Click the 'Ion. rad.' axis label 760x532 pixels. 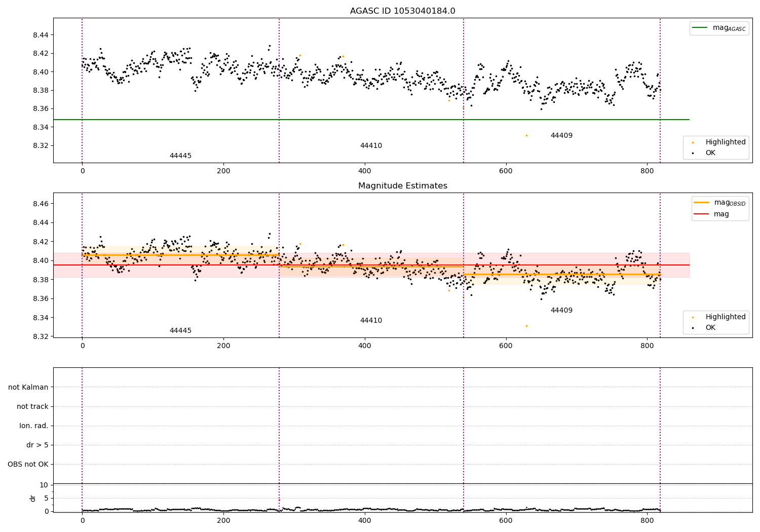[x=34, y=426]
